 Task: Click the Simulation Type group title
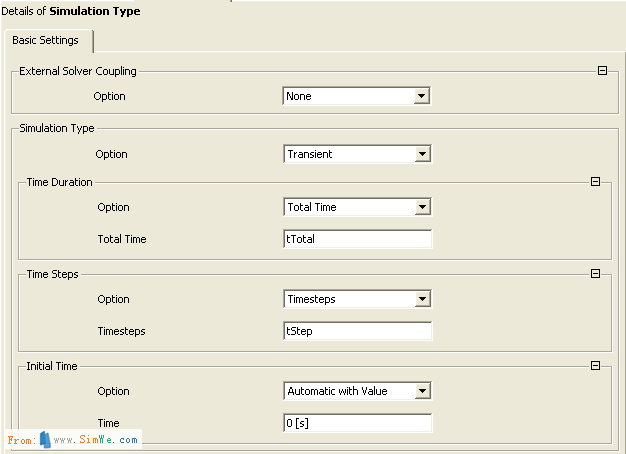56,128
